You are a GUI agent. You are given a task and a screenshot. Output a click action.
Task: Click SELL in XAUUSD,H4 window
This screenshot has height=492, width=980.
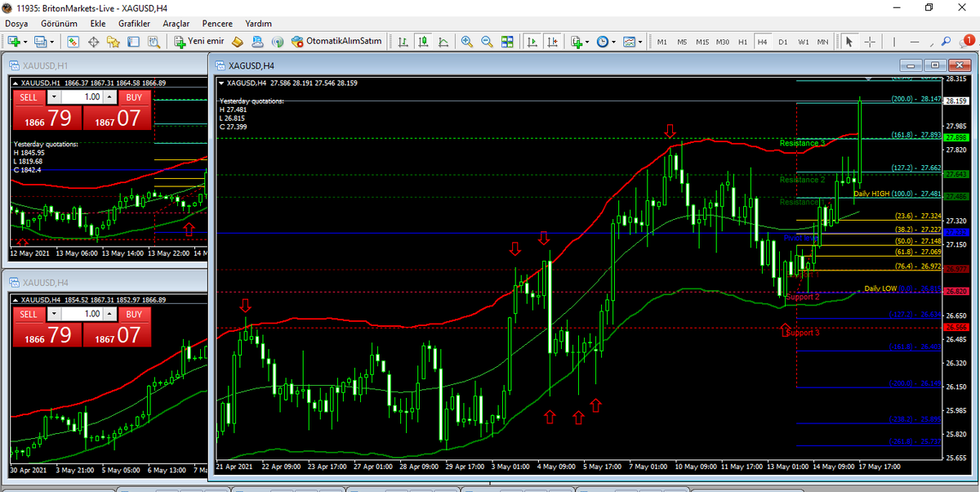tap(29, 315)
